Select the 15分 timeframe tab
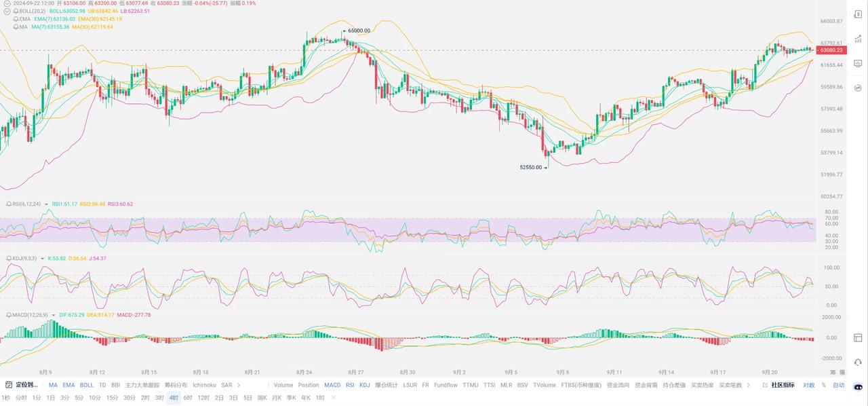This screenshot has width=868, height=406. [x=112, y=398]
